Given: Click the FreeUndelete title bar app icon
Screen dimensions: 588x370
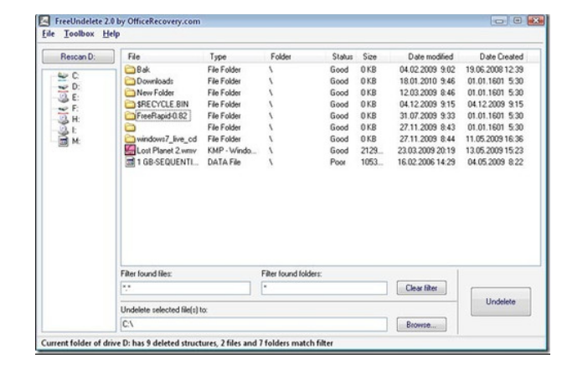Looking at the screenshot, I should 44,21.
